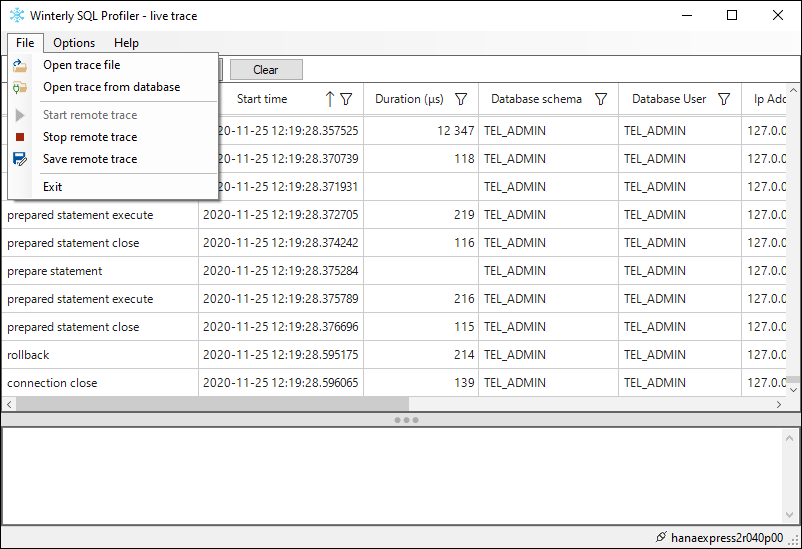Screen dimensions: 802x549
Task: Click the Open trace from database icon
Action: [19, 87]
